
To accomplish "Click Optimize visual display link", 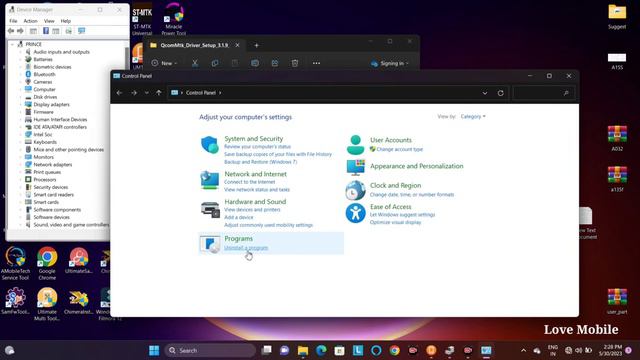I will (396, 222).
